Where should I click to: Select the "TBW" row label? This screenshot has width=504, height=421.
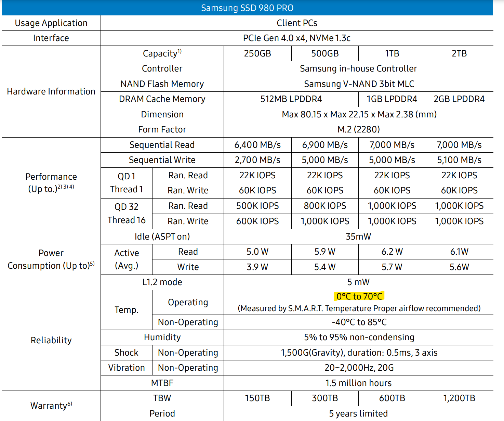162,398
